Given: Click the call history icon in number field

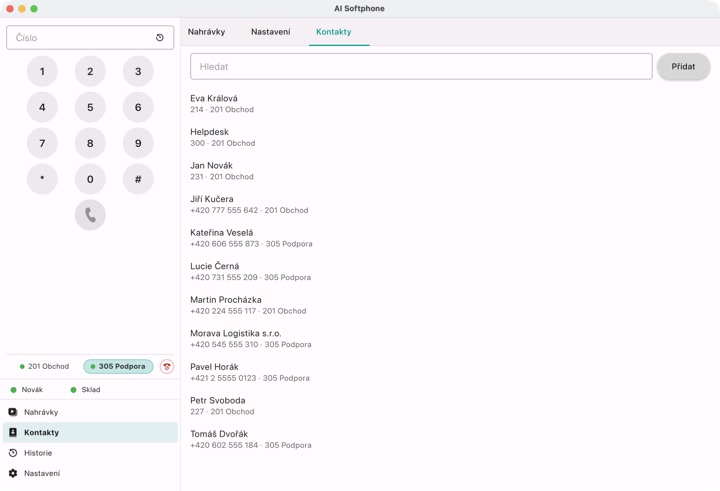Looking at the screenshot, I should [160, 38].
